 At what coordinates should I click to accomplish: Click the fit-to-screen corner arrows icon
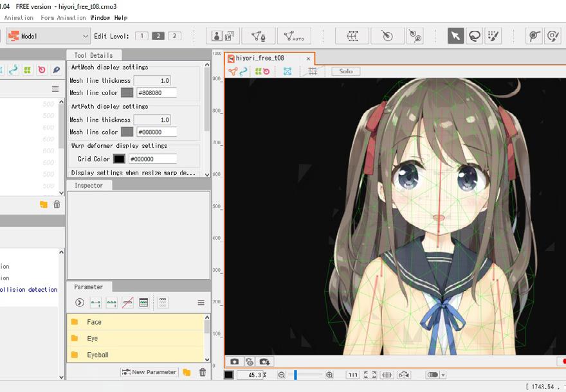(370, 375)
